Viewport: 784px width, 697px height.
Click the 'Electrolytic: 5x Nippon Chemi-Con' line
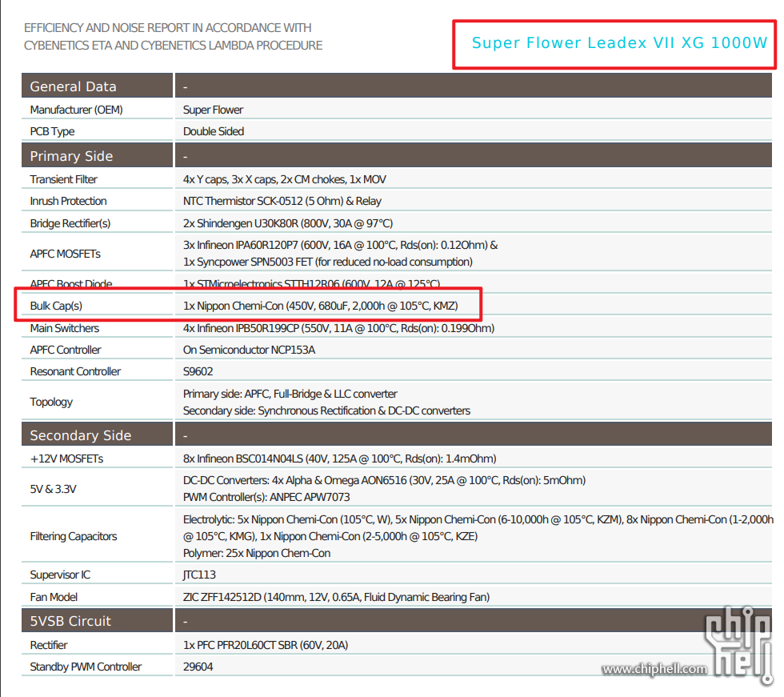click(478, 520)
